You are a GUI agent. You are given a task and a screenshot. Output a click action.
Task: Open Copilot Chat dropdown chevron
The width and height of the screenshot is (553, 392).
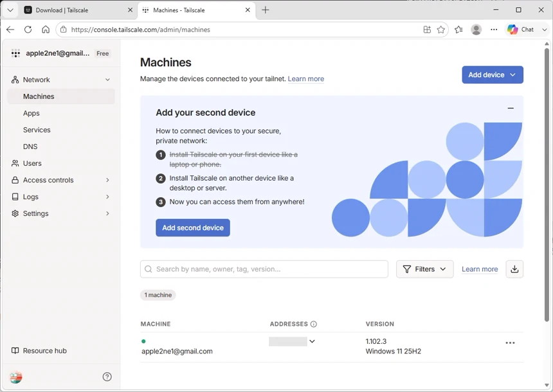click(x=544, y=30)
